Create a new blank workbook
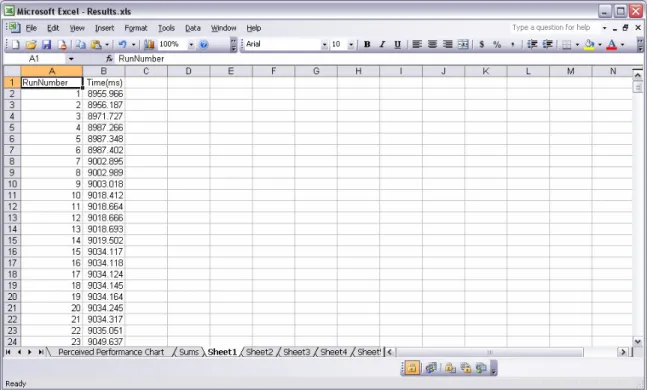This screenshot has height=390, width=658. [16, 44]
